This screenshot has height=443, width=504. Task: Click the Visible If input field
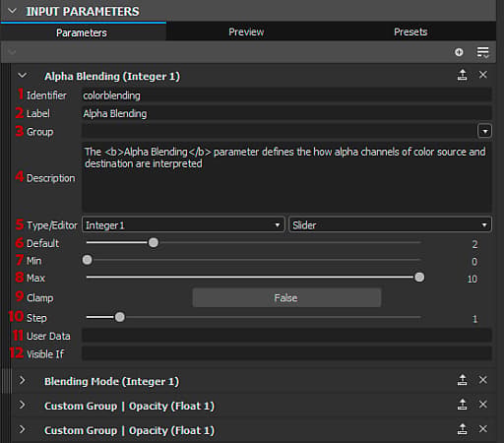[x=286, y=353]
